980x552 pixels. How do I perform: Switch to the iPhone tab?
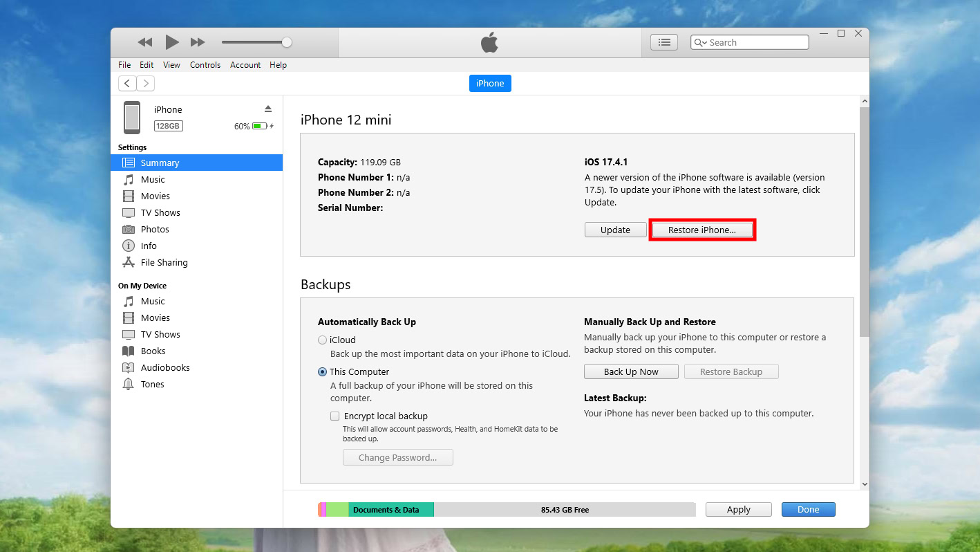pos(490,83)
